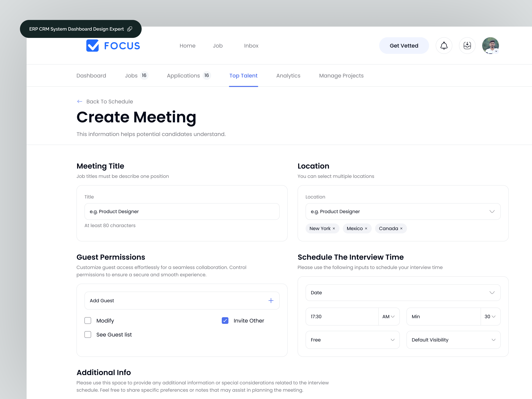Screen dimensions: 532x399
Task: Open notifications via the bell icon
Action: [444, 45]
